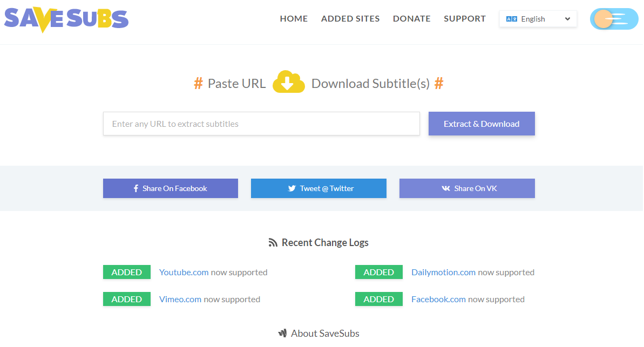The width and height of the screenshot is (644, 347).
Task: Select the Facebook icon on the share button
Action: 135,188
